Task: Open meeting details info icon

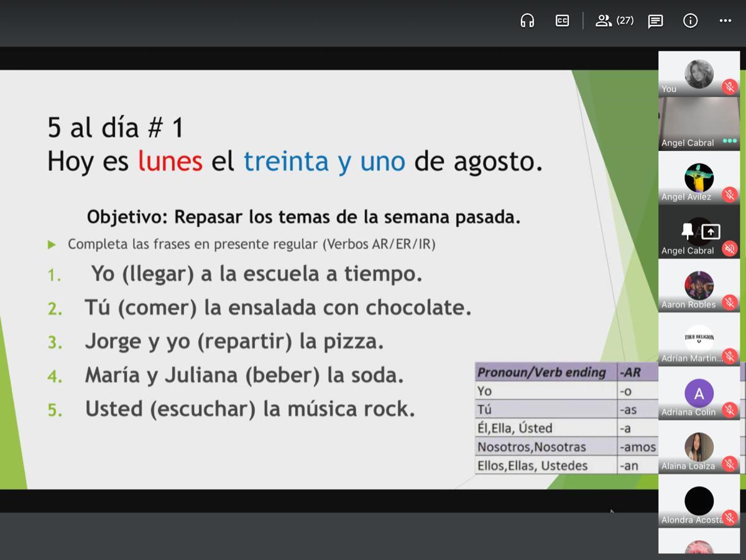Action: click(690, 21)
